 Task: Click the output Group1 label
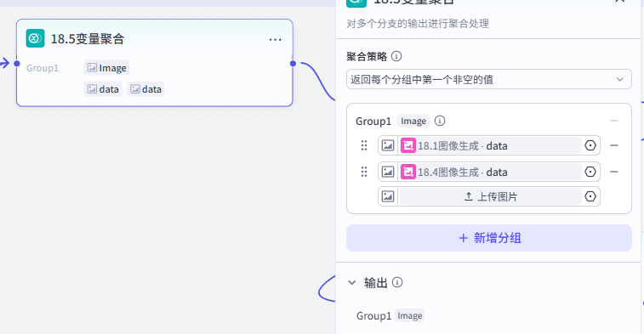(373, 316)
